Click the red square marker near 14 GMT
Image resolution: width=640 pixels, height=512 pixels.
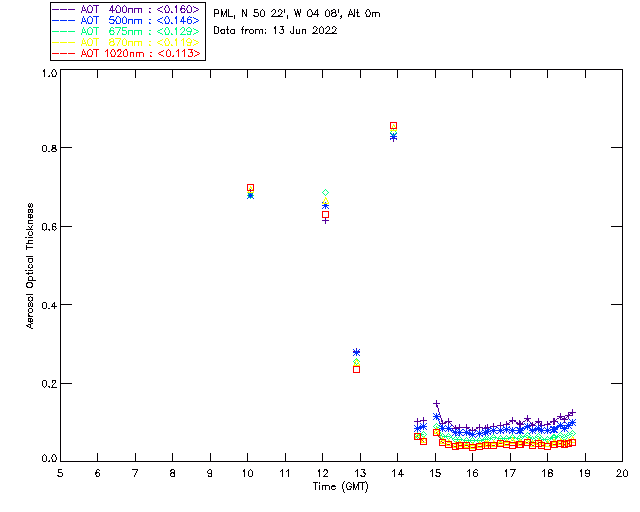tap(393, 126)
